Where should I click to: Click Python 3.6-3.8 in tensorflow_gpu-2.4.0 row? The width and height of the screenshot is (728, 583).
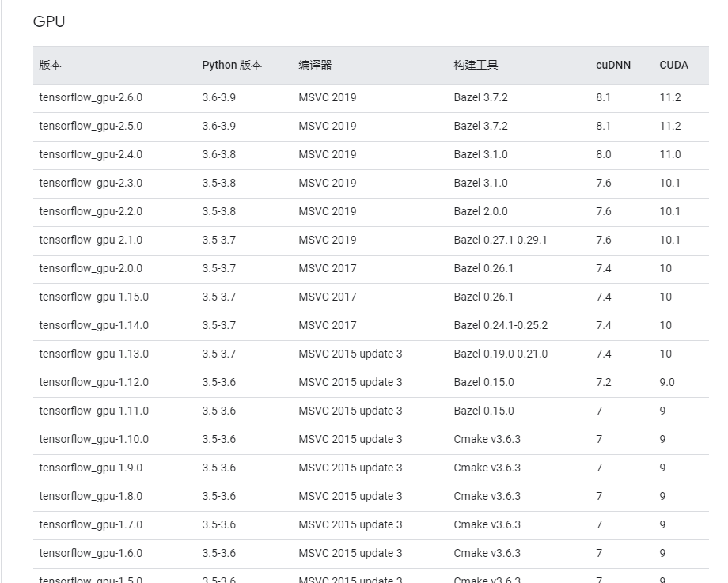coord(218,154)
